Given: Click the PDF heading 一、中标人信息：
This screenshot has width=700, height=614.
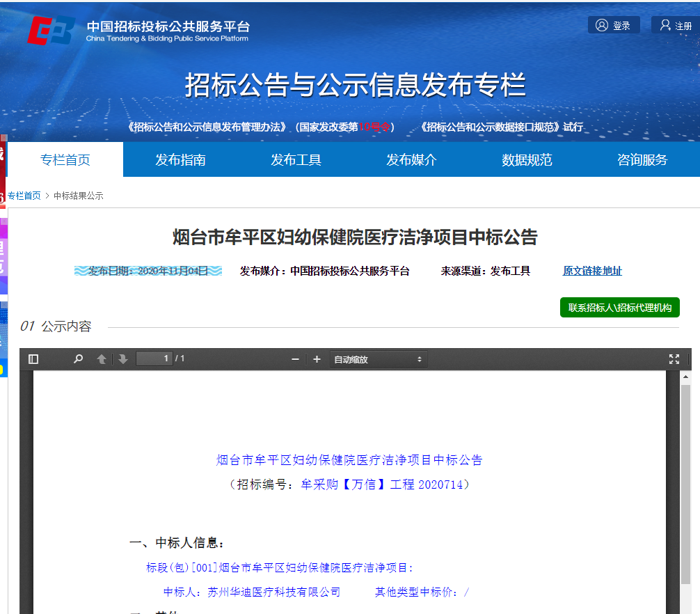Looking at the screenshot, I should point(177,543).
